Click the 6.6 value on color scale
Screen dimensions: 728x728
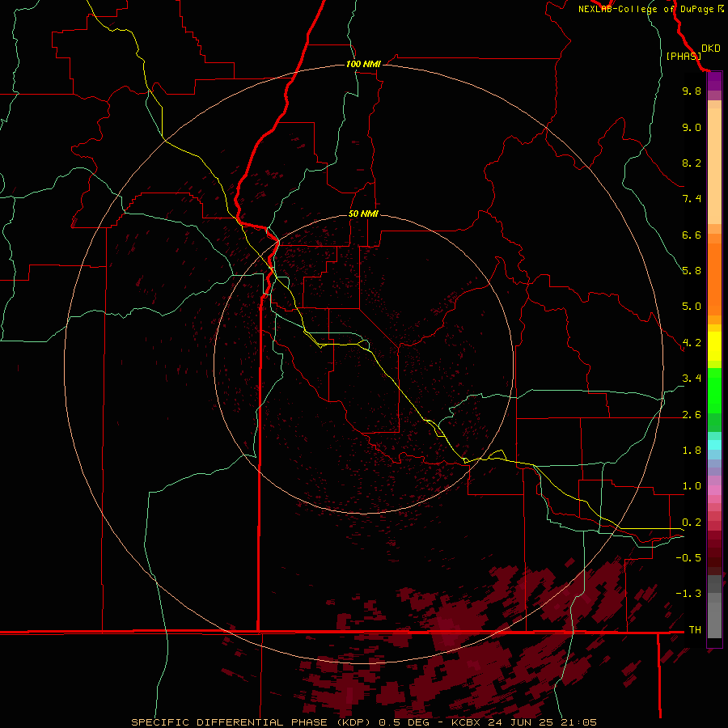tap(692, 235)
